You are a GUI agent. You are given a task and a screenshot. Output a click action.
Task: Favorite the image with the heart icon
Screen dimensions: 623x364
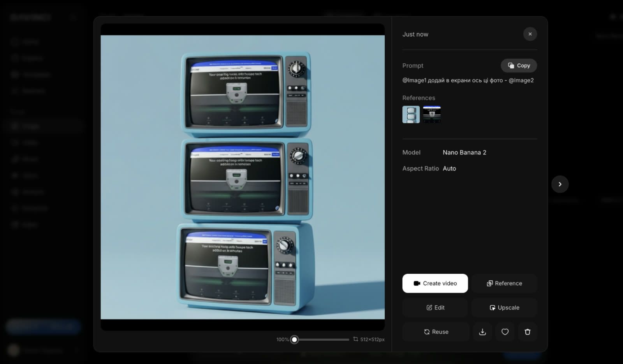coord(505,332)
